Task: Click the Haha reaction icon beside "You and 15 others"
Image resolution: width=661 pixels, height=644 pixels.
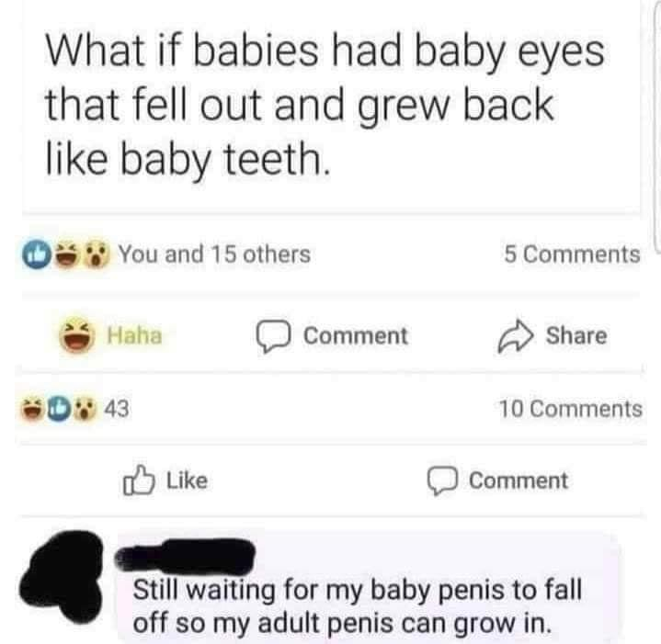Action: [66, 254]
